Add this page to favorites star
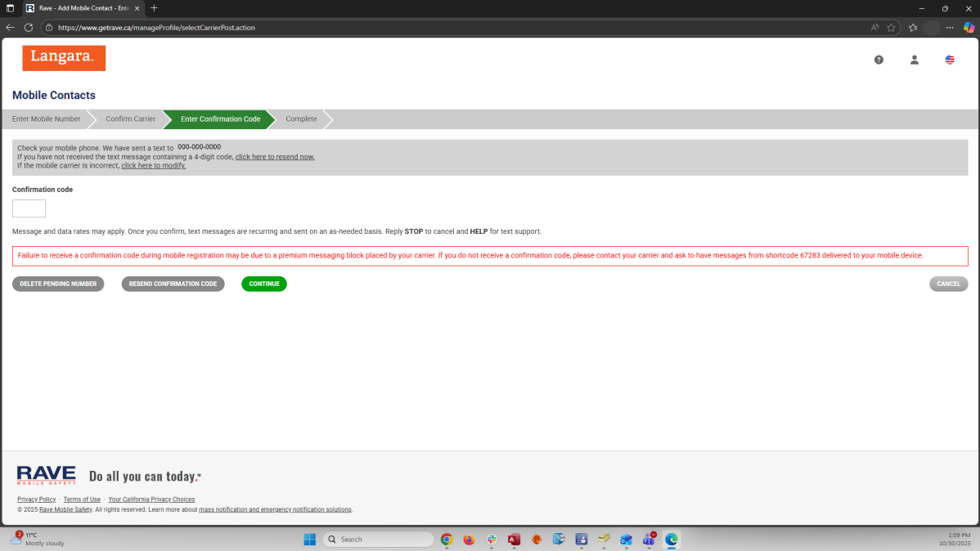This screenshot has height=551, width=980. pyautogui.click(x=892, y=27)
